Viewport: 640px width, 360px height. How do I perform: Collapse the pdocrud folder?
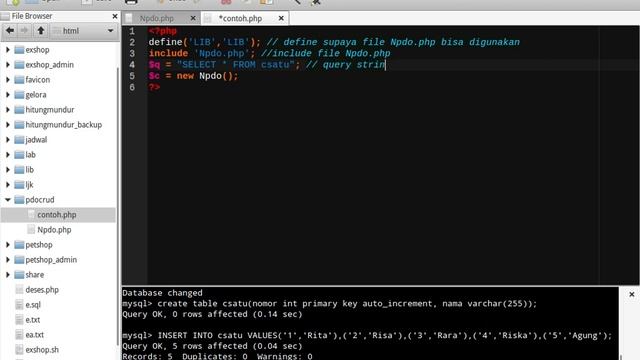(x=8, y=200)
